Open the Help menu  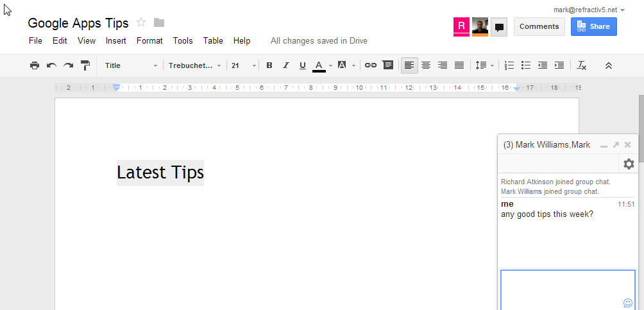tap(242, 40)
